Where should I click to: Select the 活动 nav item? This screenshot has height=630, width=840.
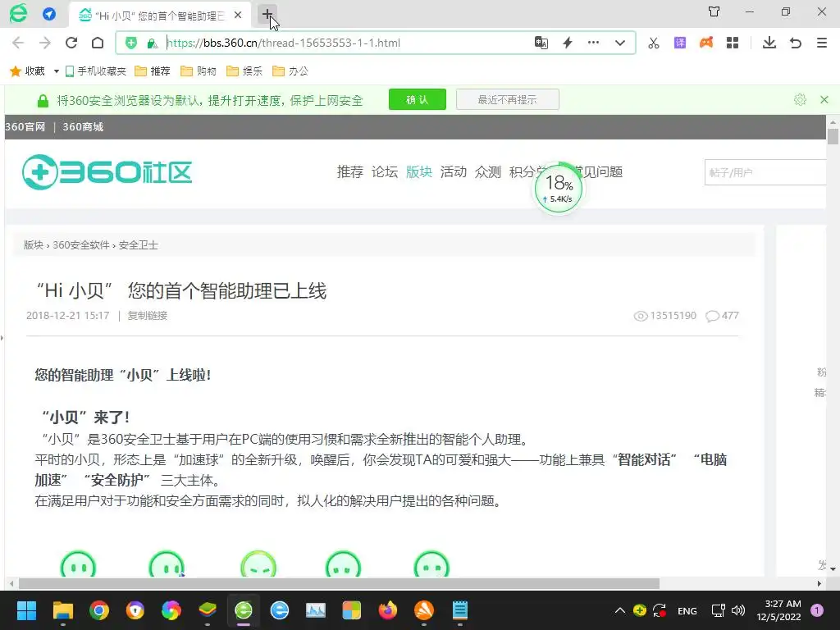click(x=453, y=172)
